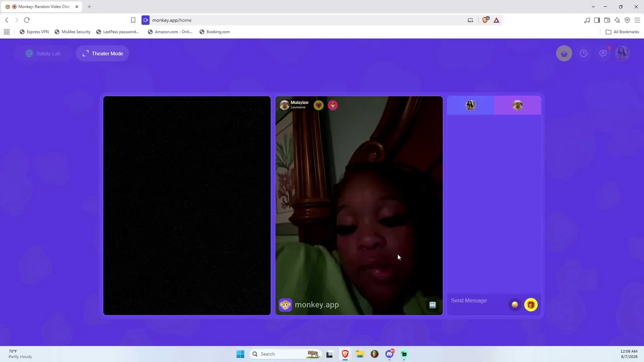Open Discord from the taskbar
This screenshot has width=644, height=362.
(389, 354)
